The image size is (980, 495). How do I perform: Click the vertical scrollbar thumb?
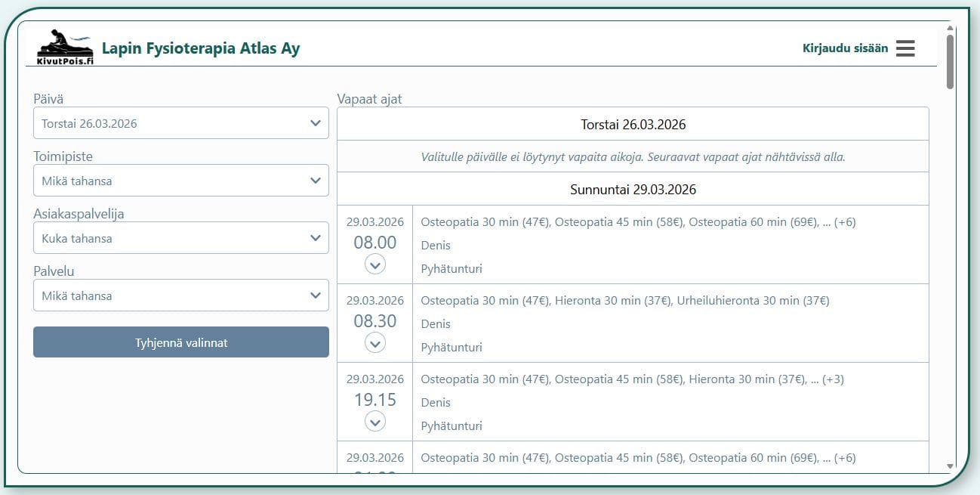950,60
